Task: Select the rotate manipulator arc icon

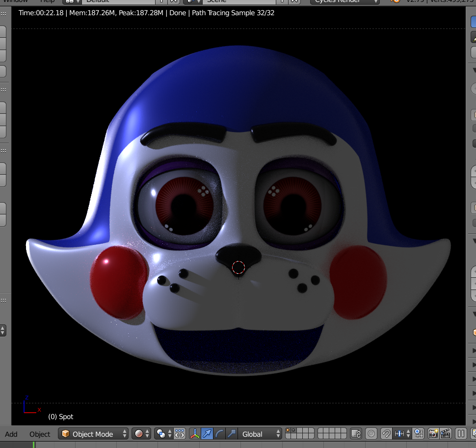Action: [219, 434]
